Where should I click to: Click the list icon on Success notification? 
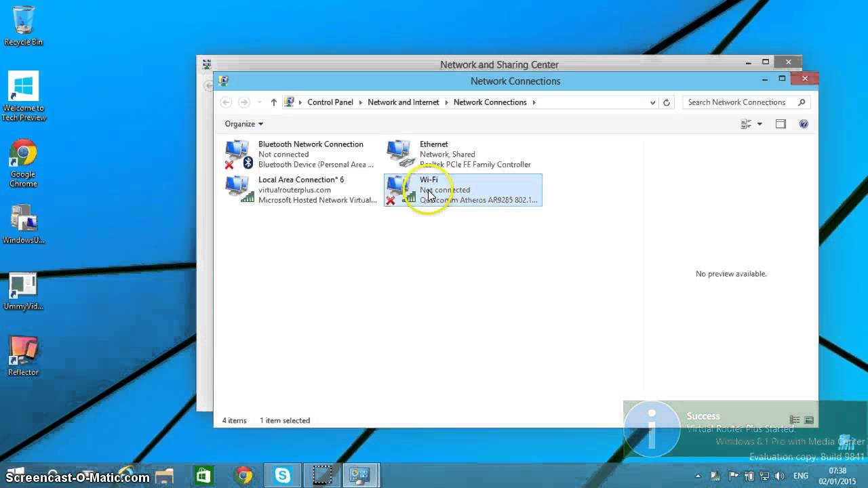(x=795, y=420)
